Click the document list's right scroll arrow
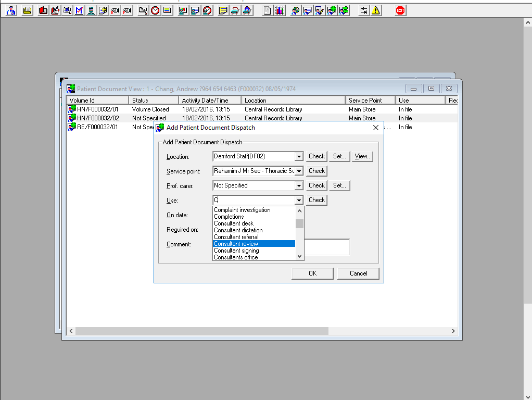 pos(453,331)
